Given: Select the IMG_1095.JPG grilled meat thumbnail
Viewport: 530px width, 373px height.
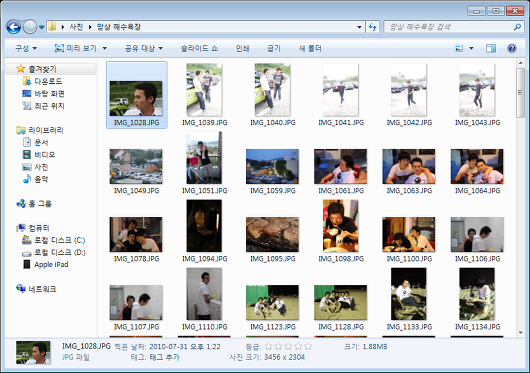Looking at the screenshot, I should (x=272, y=234).
